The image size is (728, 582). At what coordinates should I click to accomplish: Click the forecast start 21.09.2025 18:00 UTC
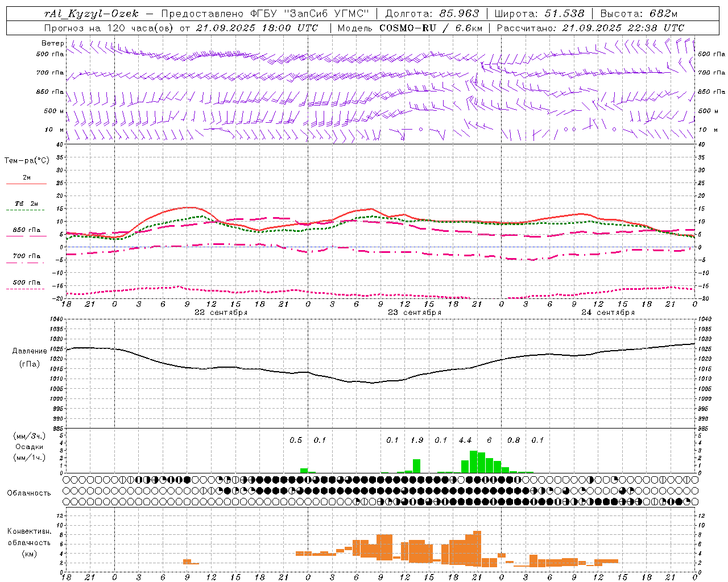[257, 28]
